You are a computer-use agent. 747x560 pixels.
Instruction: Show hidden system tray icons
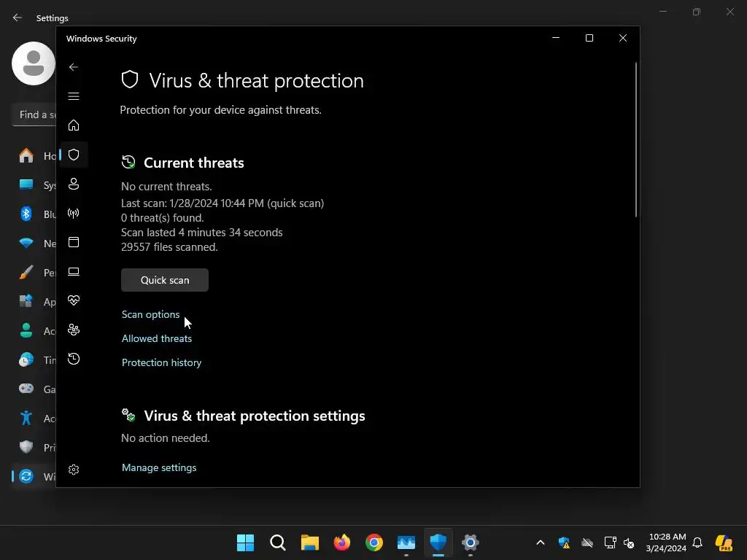[541, 542]
